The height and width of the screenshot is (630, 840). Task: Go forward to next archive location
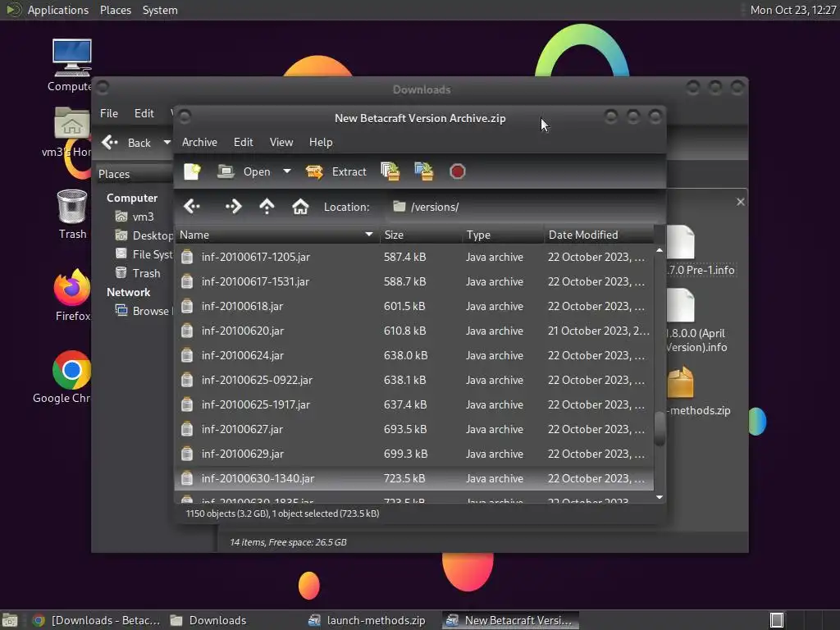(x=233, y=206)
